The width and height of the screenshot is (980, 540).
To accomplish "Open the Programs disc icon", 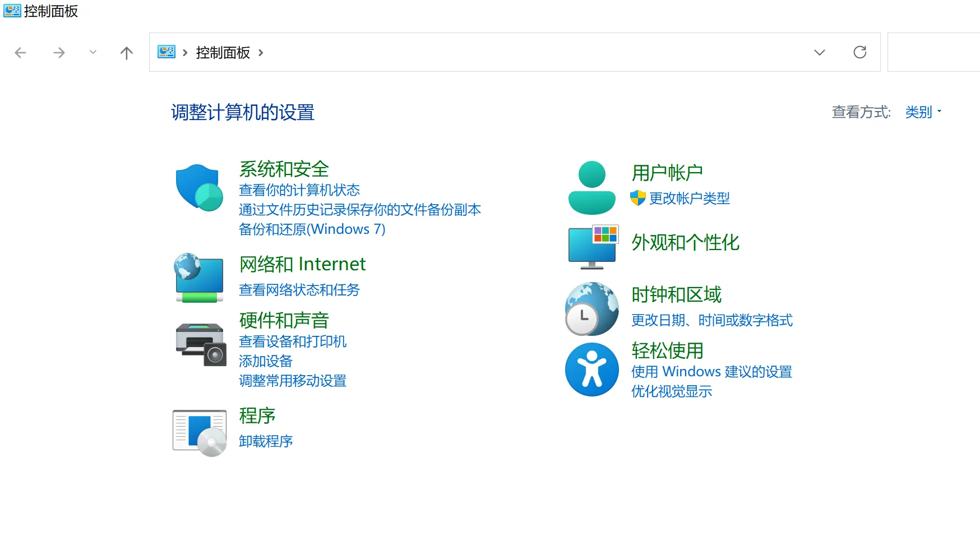I will click(200, 432).
